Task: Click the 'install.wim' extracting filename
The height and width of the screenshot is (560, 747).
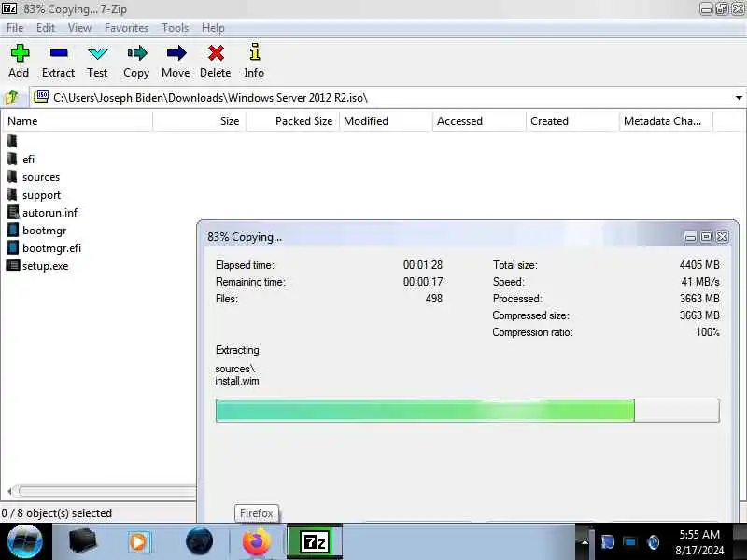Action: point(237,381)
